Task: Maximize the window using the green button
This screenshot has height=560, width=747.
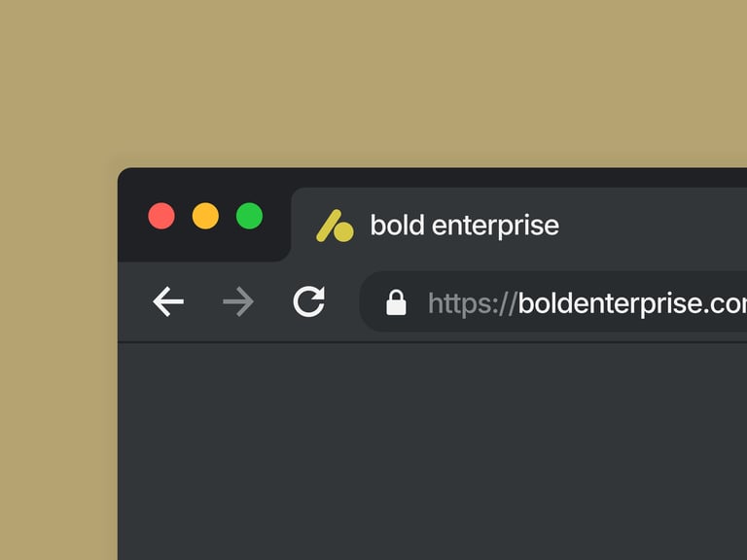Action: (x=250, y=216)
